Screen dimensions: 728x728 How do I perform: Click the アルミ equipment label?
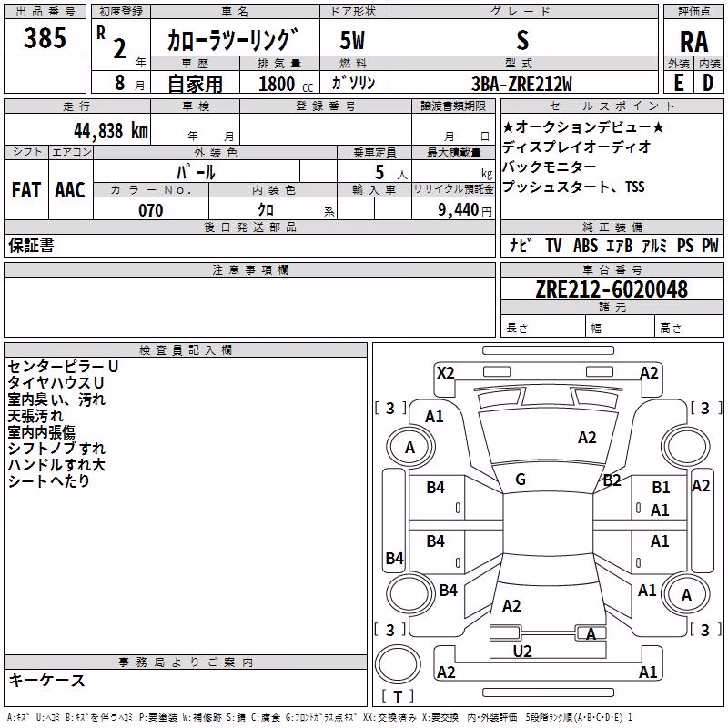coord(654,245)
